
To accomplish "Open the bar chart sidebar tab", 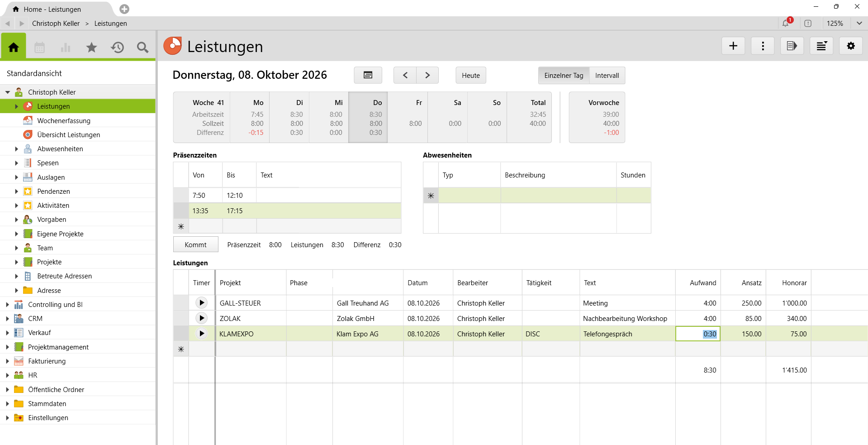I will coord(66,47).
